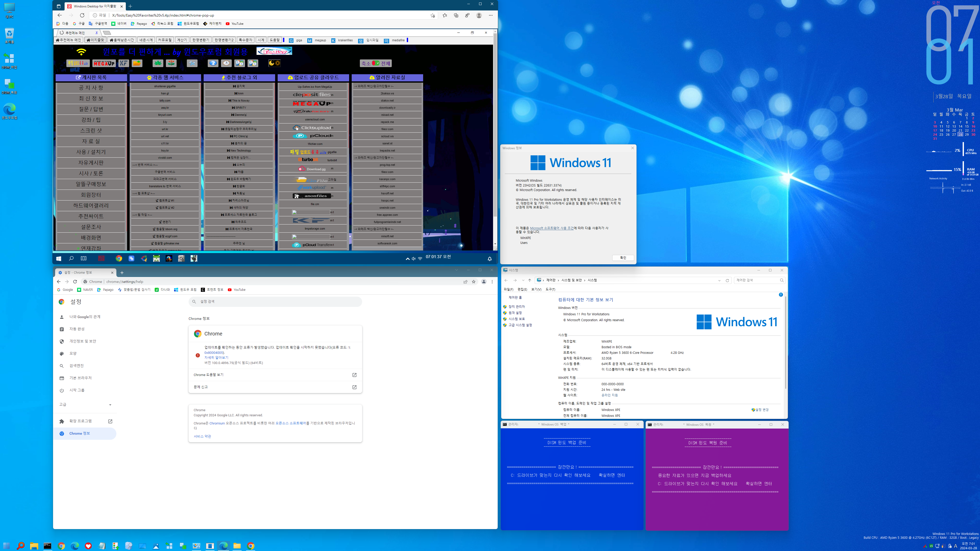The width and height of the screenshot is (980, 551).
Task: Open the 특수문자 tab button
Action: tap(245, 40)
